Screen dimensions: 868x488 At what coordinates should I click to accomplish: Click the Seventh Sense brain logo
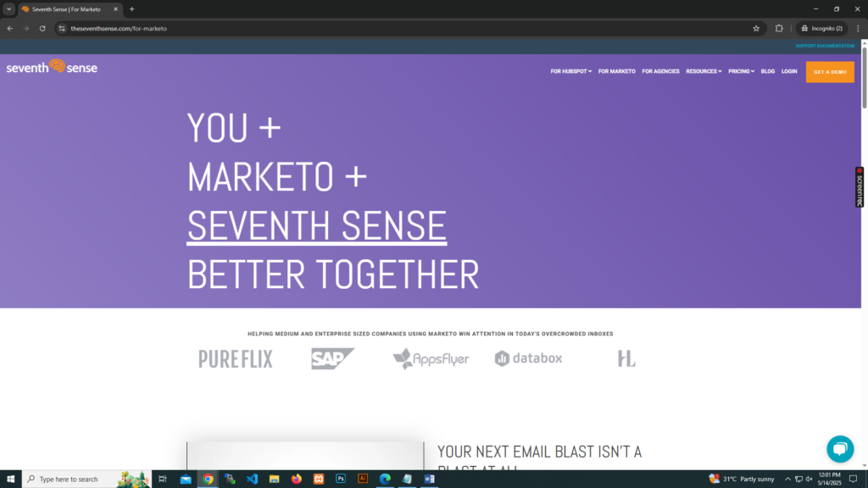point(52,67)
